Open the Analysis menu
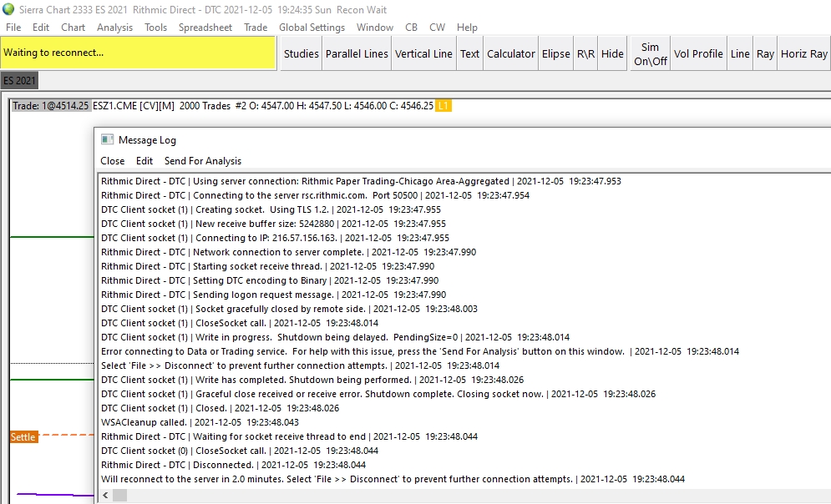831x504 pixels. (114, 28)
